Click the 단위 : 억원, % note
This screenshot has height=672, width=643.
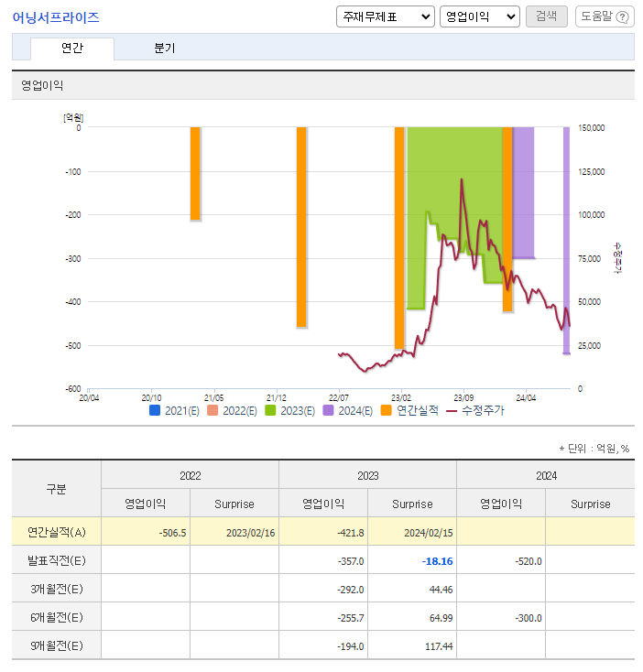(x=594, y=449)
